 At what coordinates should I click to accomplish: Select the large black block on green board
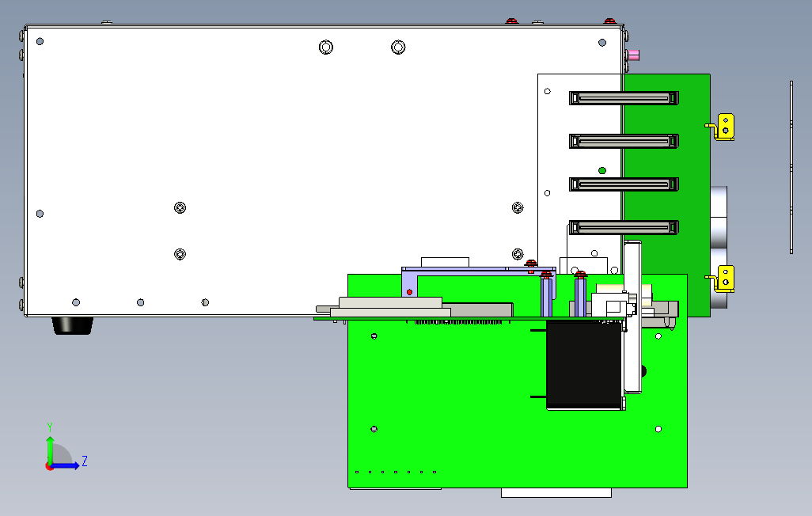584,365
